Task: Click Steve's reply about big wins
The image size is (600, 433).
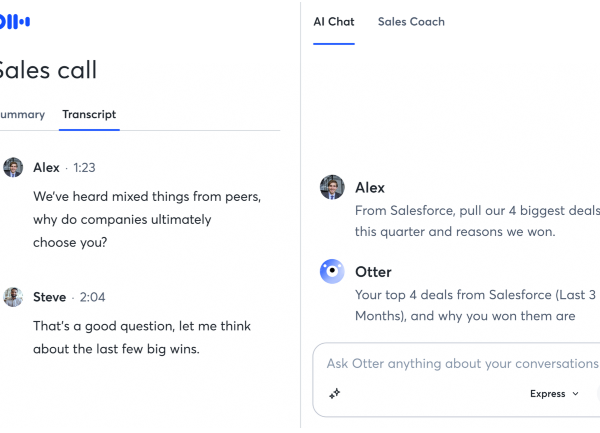Action: [142, 337]
